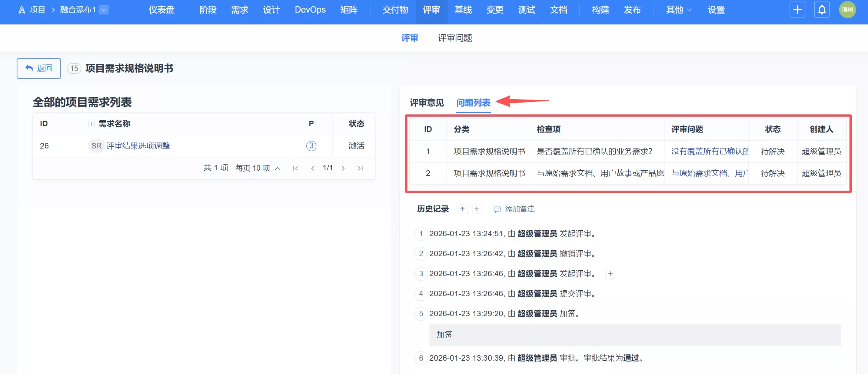Go to last page of requirements list
The image size is (868, 374).
tap(360, 168)
